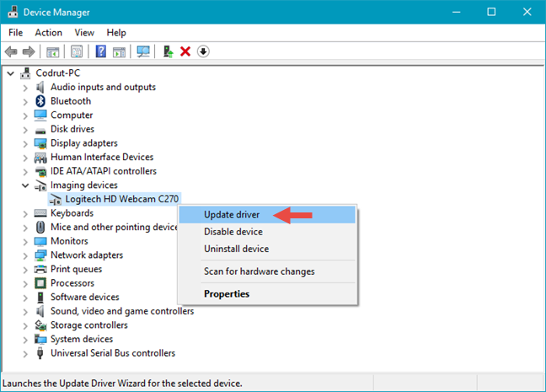
Task: Choose Disable device from context menu
Action: pyautogui.click(x=267, y=232)
